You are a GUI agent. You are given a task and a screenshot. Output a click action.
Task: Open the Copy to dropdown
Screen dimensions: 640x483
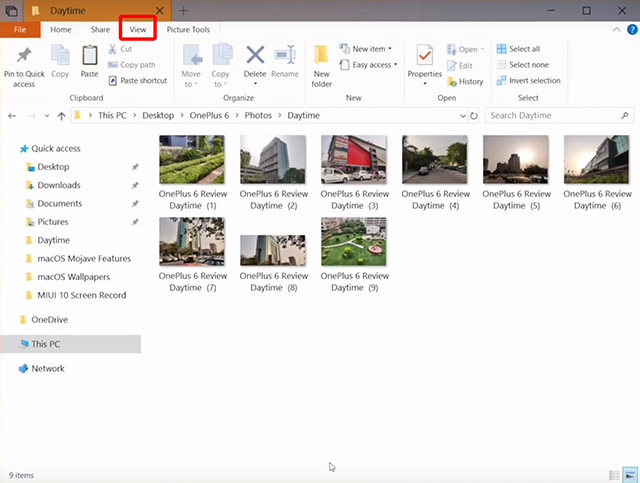click(220, 67)
